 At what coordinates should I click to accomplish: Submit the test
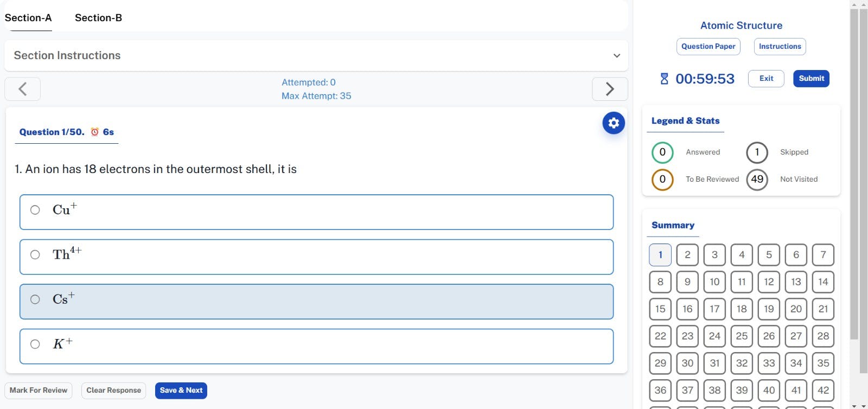click(811, 79)
